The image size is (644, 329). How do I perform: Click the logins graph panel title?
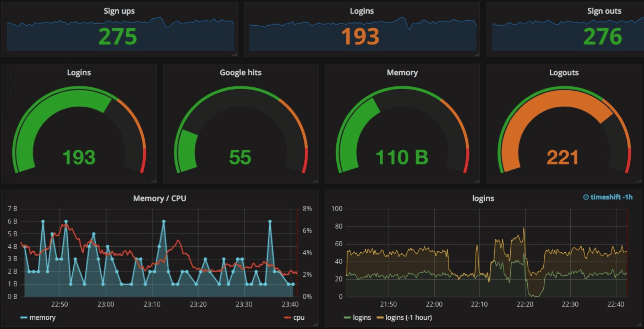pyautogui.click(x=483, y=198)
